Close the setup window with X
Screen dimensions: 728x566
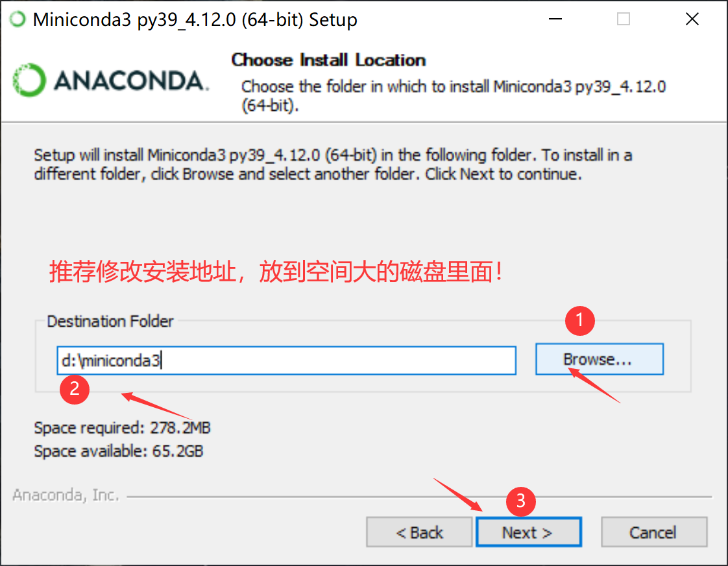pos(692,19)
